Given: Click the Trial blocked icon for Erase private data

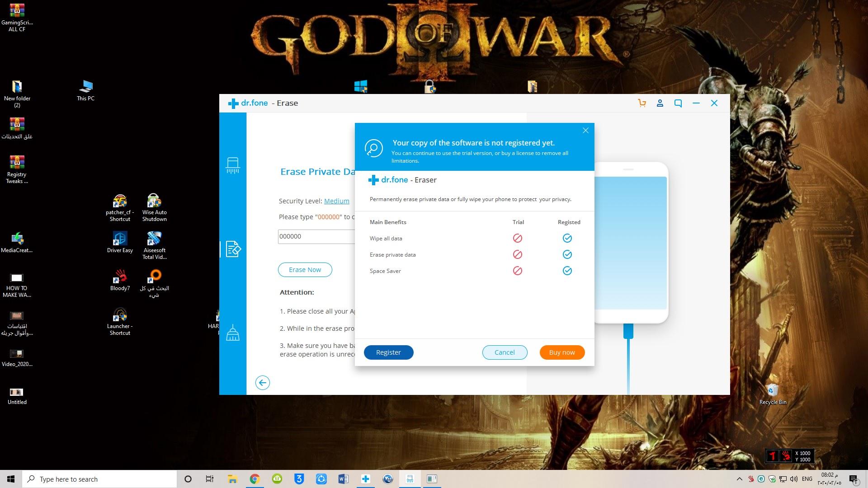Looking at the screenshot, I should (518, 254).
